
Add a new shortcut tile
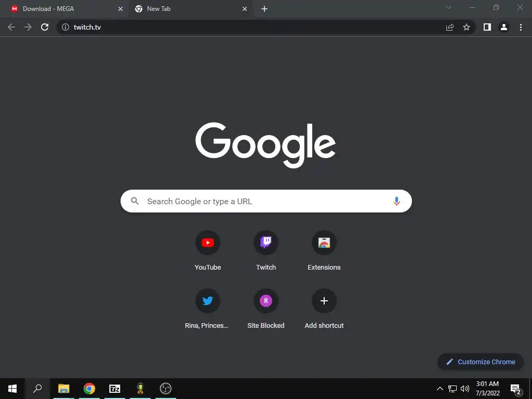pos(324,310)
